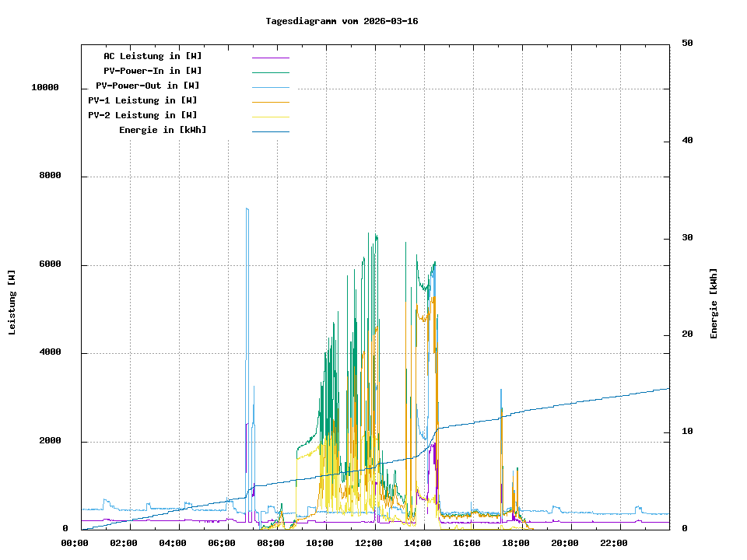Click the PV-1 Leistung in [W] legend label

click(142, 100)
